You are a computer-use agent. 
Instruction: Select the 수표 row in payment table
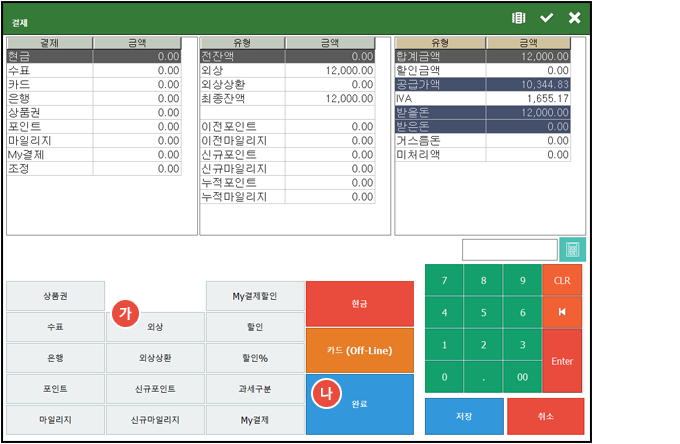[x=94, y=70]
